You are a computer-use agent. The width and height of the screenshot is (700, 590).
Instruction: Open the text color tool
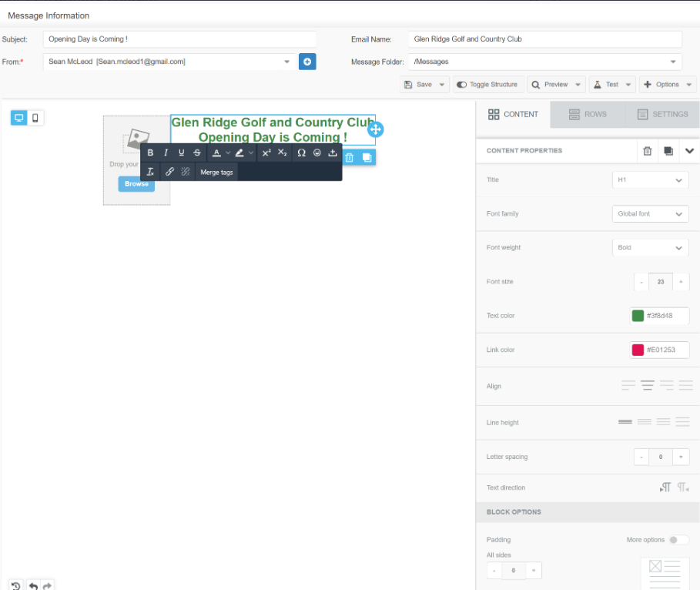pyautogui.click(x=216, y=153)
